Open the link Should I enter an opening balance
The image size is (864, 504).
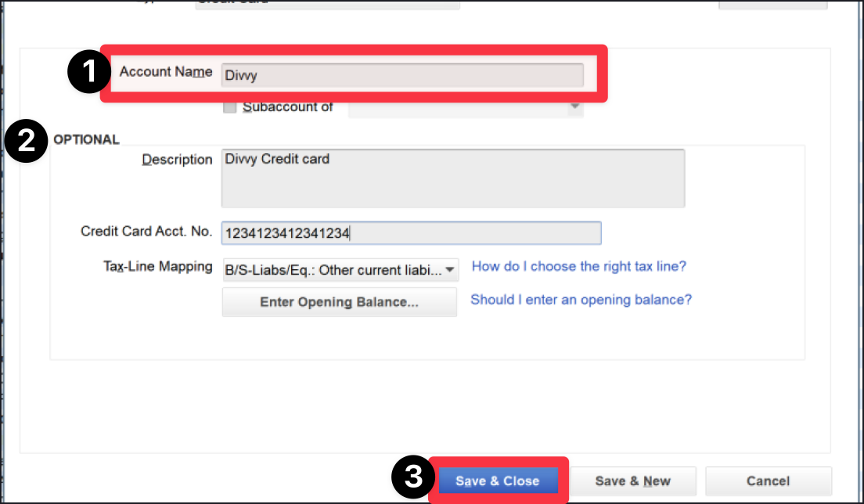click(581, 300)
